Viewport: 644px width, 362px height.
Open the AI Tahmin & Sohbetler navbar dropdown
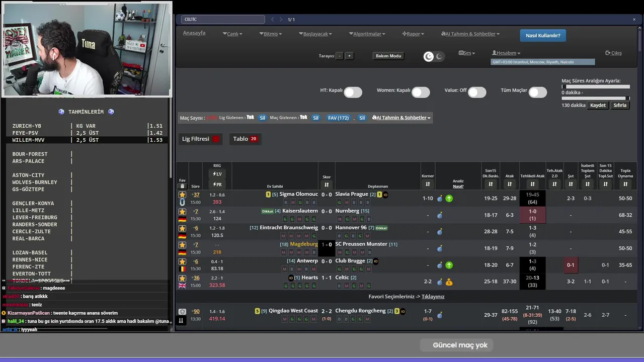coord(470,34)
